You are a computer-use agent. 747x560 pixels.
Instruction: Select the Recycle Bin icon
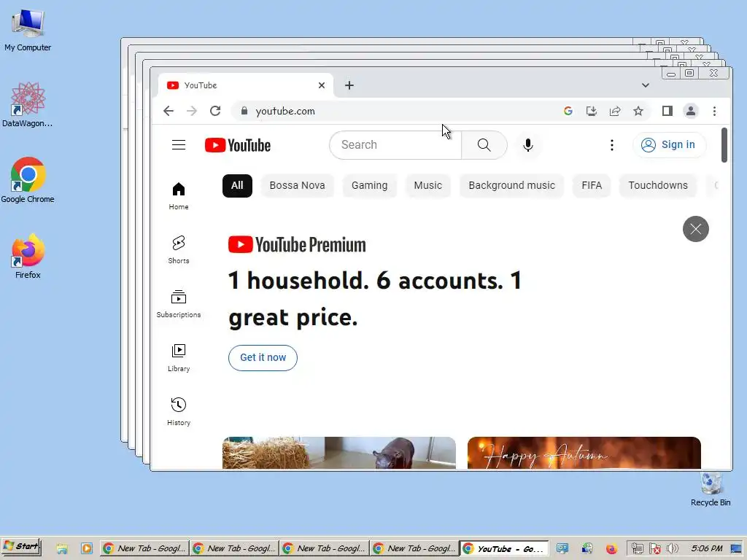point(711,489)
